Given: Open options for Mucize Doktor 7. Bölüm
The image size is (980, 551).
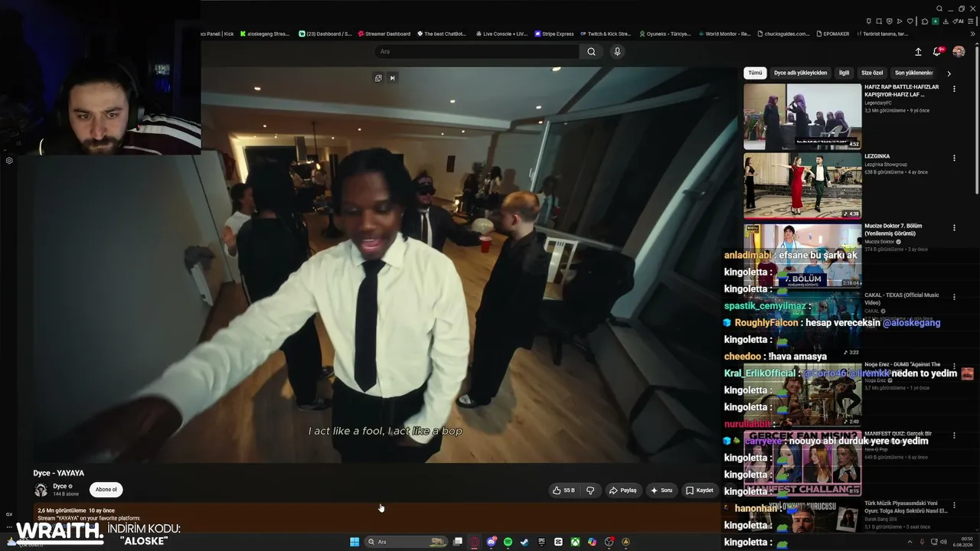Looking at the screenshot, I should (954, 227).
